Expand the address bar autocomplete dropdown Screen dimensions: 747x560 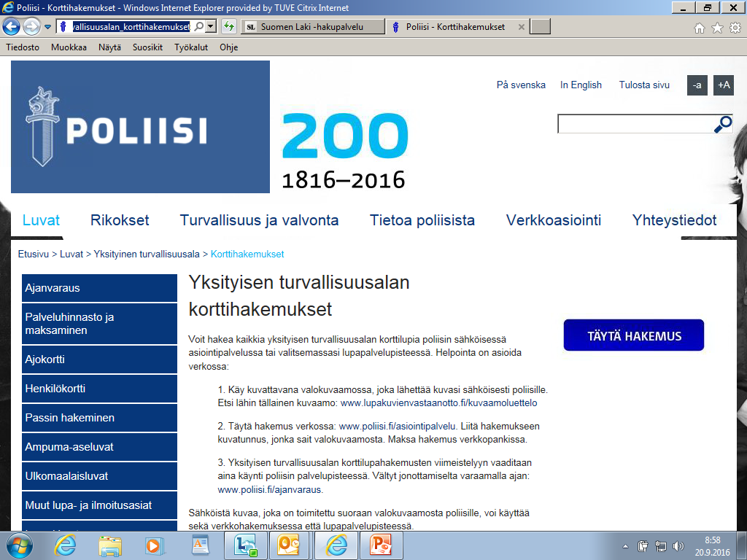211,27
